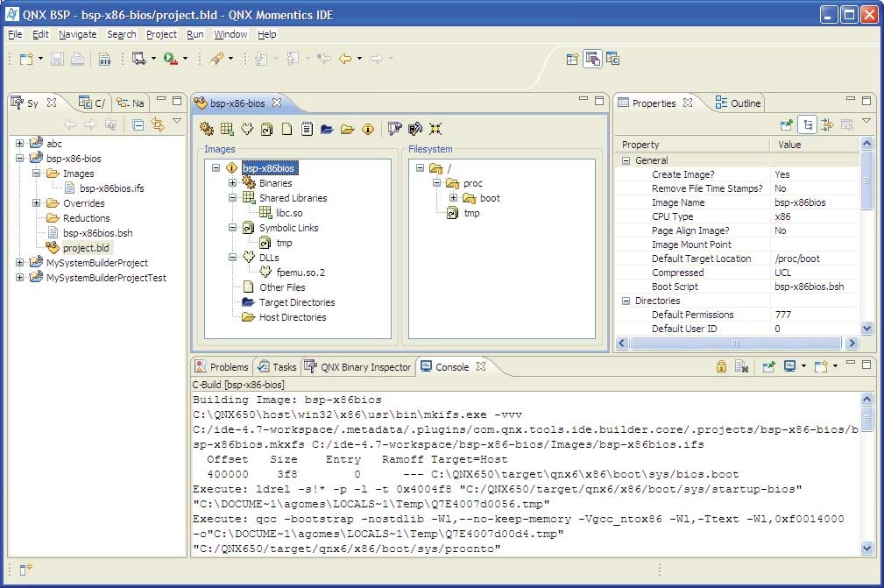
Task: Click the Collapse All icon in System Builder view
Action: pyautogui.click(x=138, y=124)
